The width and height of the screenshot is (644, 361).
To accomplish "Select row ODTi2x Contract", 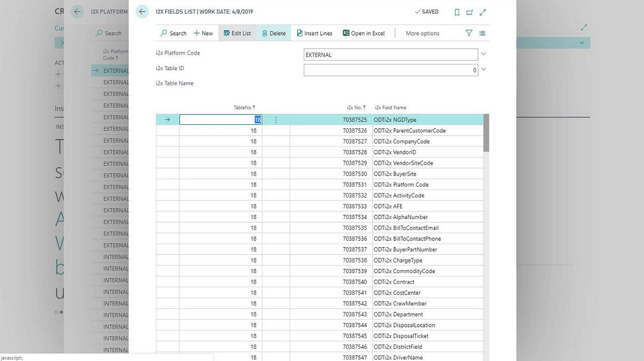I will [x=319, y=282].
